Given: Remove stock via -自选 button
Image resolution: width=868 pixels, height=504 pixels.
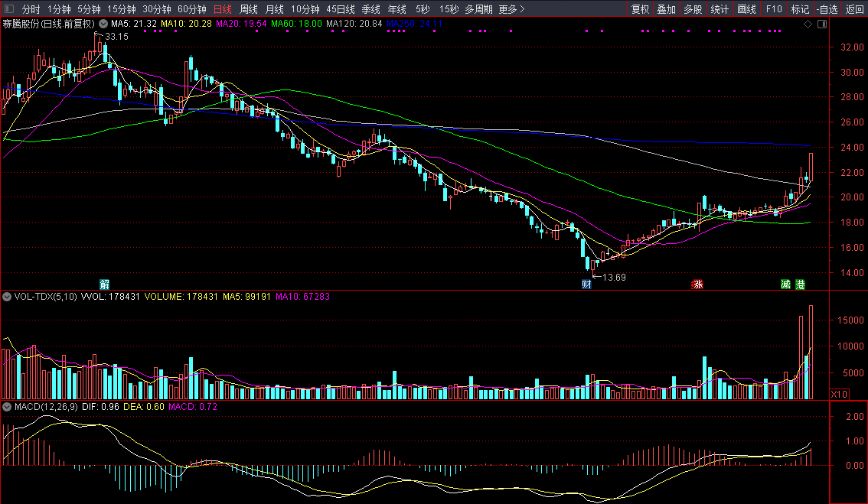Looking at the screenshot, I should coord(827,9).
